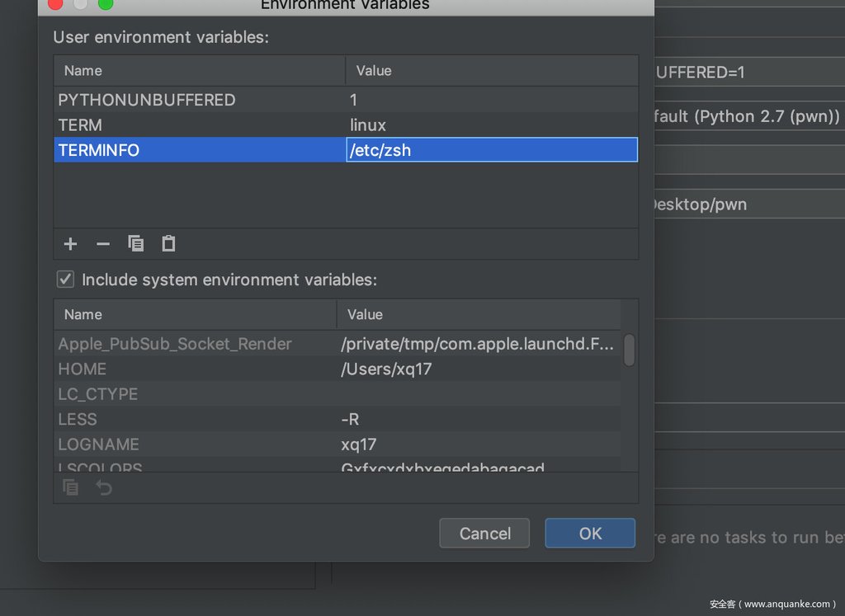The width and height of the screenshot is (845, 616).
Task: Select the PYTHONUNBUFFERED variable row
Action: (x=146, y=100)
